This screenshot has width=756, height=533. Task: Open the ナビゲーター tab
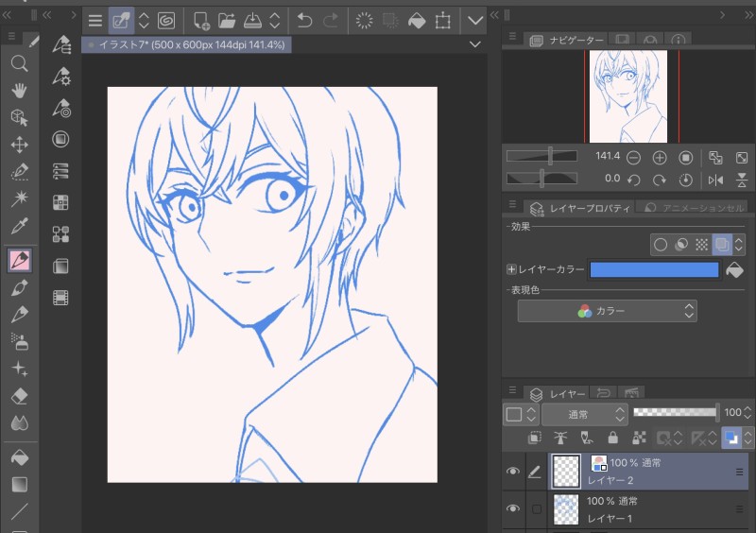coord(566,41)
